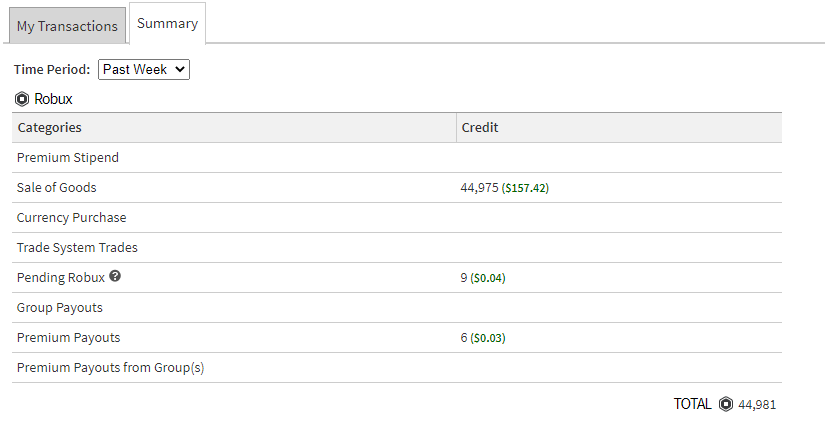The image size is (825, 437).
Task: Click the Pending Robux label
Action: pos(61,278)
